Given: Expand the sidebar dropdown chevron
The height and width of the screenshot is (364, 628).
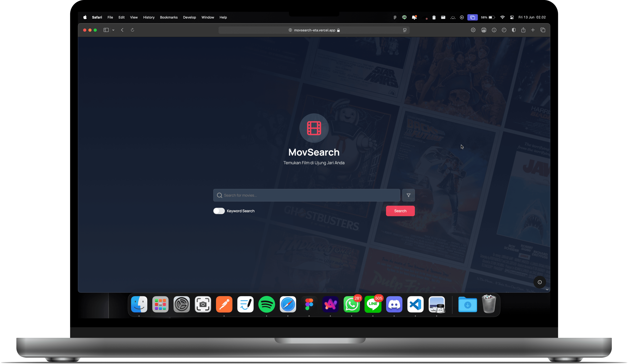Looking at the screenshot, I should [113, 30].
